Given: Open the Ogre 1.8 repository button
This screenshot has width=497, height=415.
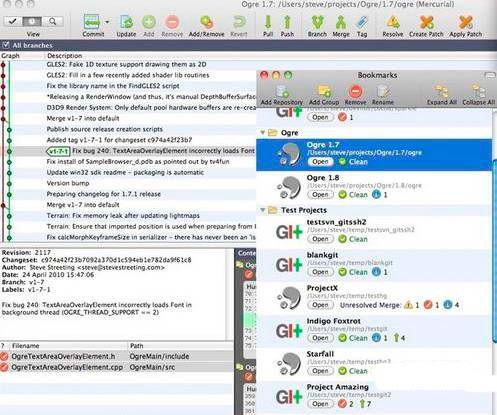Looking at the screenshot, I should point(320,195).
